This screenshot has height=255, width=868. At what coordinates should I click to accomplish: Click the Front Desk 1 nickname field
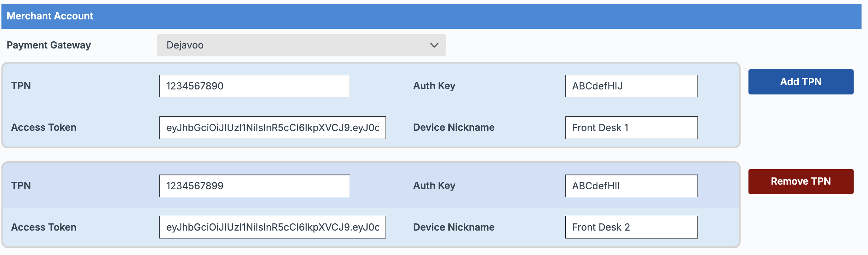pyautogui.click(x=631, y=128)
